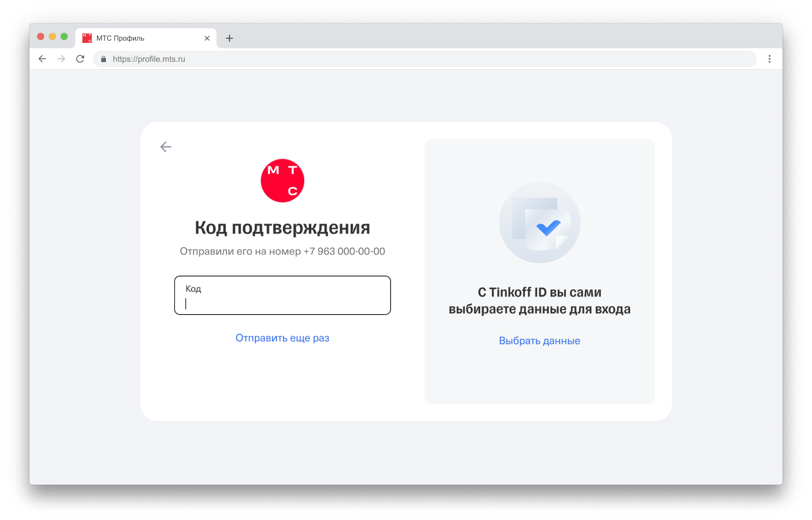
Task: Click the back arrow in the login card
Action: pyautogui.click(x=165, y=146)
